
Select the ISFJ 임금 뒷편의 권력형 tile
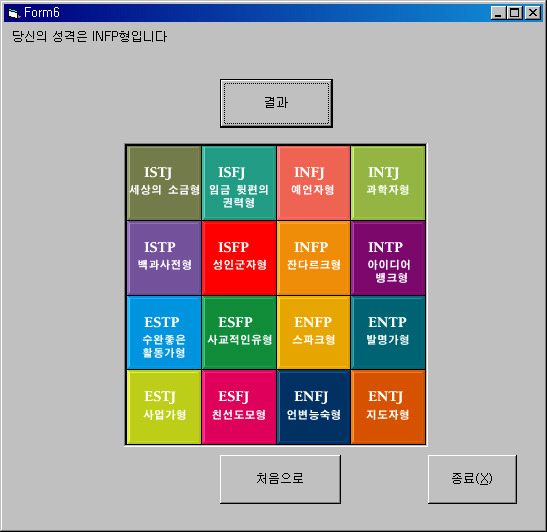click(x=239, y=183)
